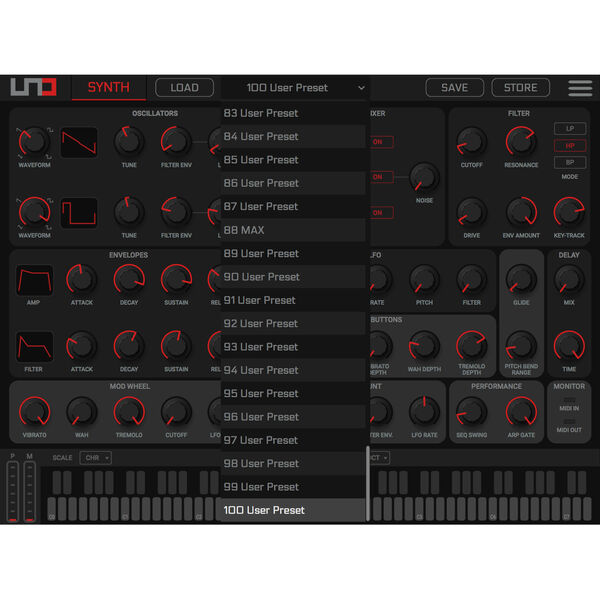Click the STORE button
This screenshot has width=600, height=600.
coord(520,88)
